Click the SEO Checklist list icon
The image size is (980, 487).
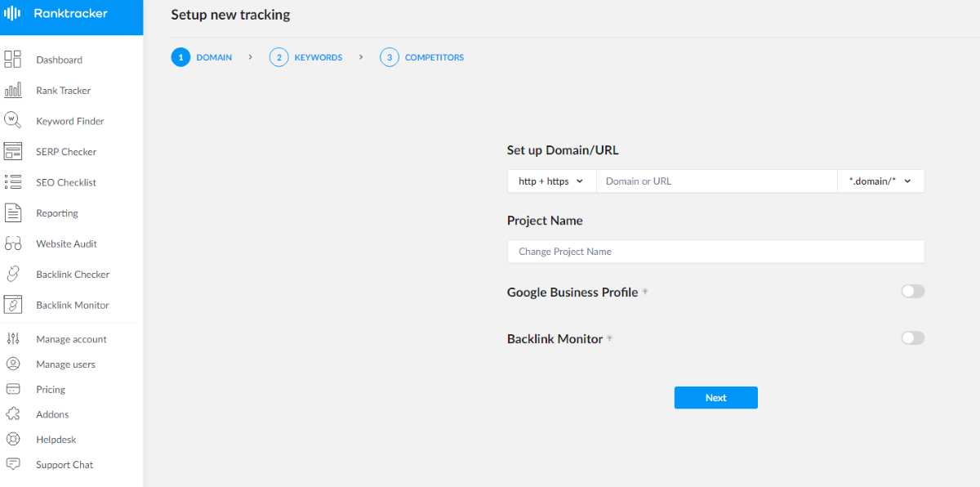13,182
